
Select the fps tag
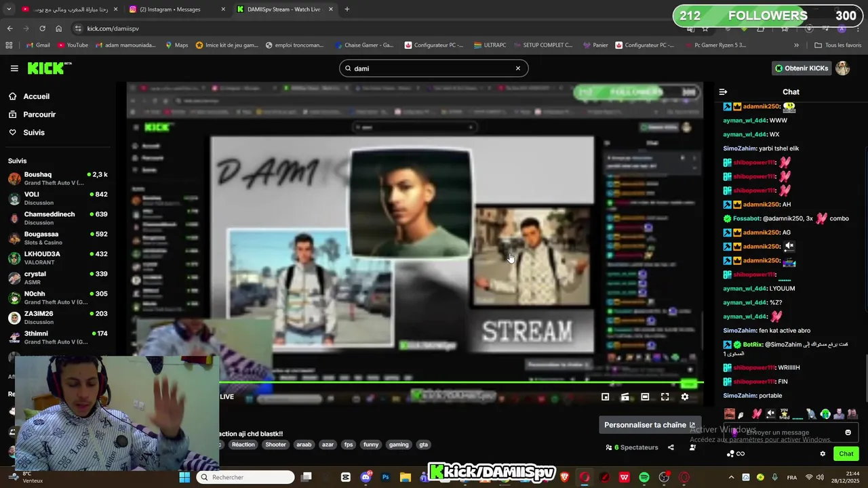tap(349, 445)
